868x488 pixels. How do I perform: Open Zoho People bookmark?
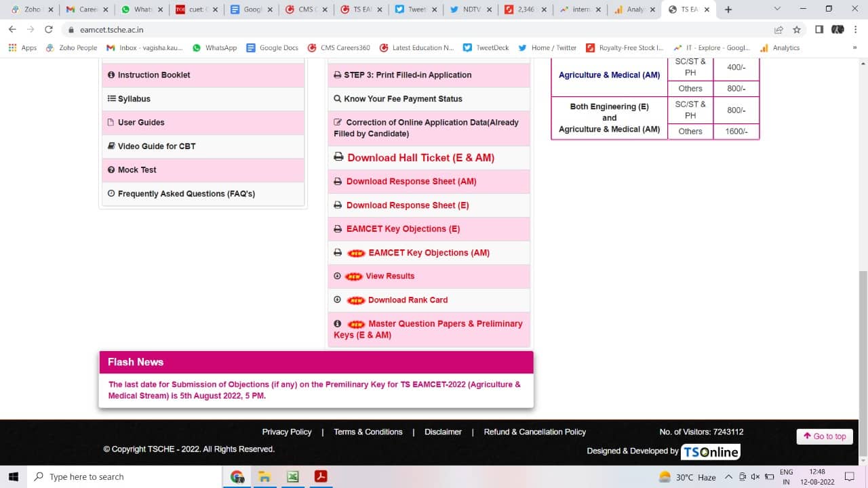(71, 48)
